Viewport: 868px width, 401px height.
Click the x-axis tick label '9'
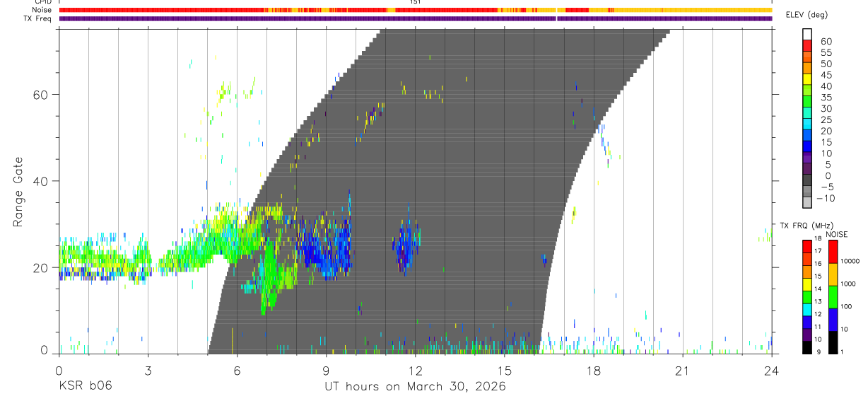tap(326, 371)
